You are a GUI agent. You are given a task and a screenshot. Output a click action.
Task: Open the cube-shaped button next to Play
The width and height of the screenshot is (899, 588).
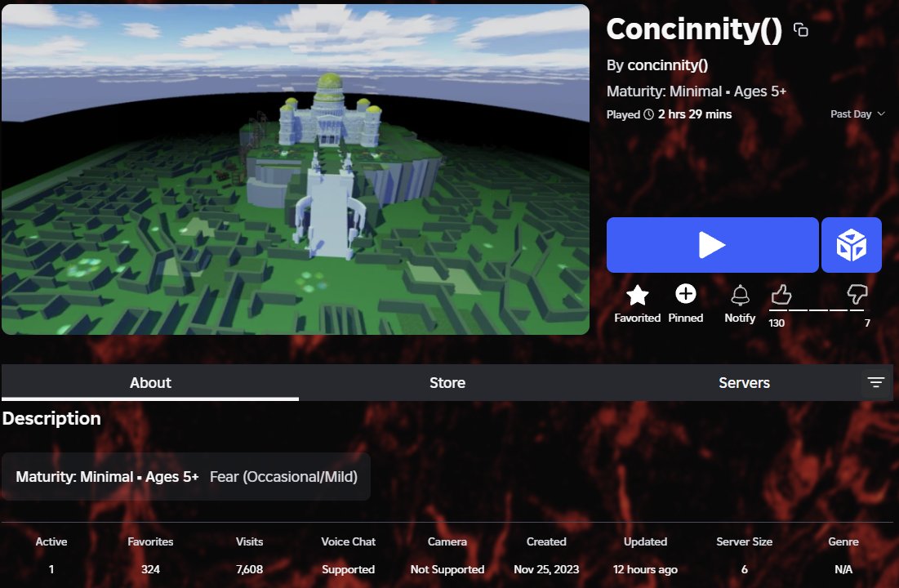pyautogui.click(x=852, y=245)
